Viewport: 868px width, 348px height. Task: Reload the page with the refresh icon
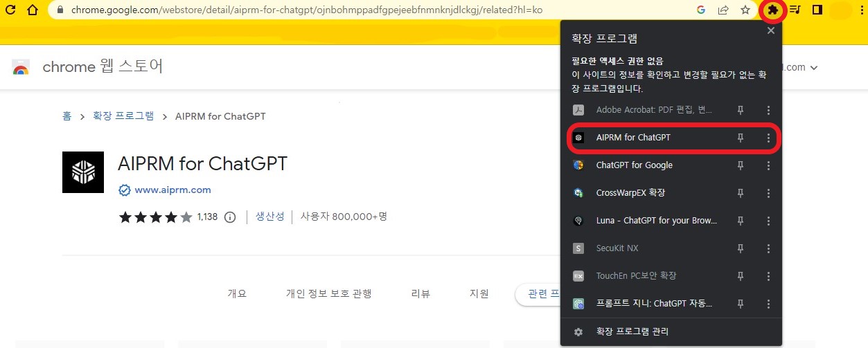click(x=11, y=10)
